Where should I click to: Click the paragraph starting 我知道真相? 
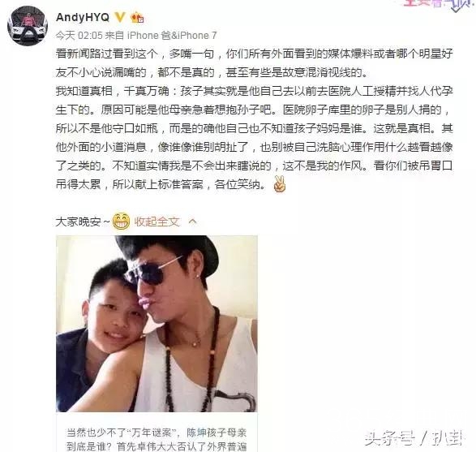point(255,138)
